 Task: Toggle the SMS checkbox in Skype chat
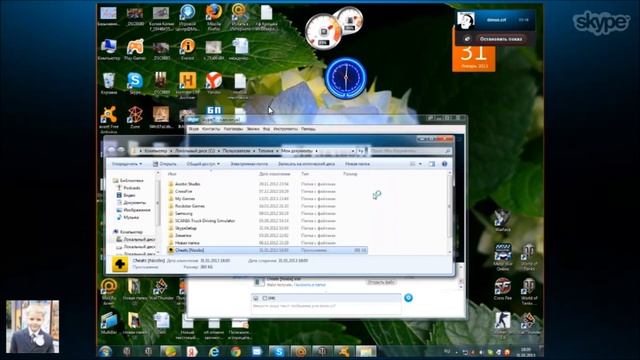click(265, 298)
